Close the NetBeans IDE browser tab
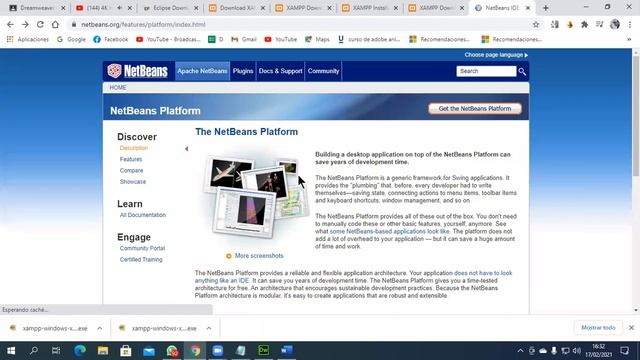The width and height of the screenshot is (640, 360). point(528,8)
